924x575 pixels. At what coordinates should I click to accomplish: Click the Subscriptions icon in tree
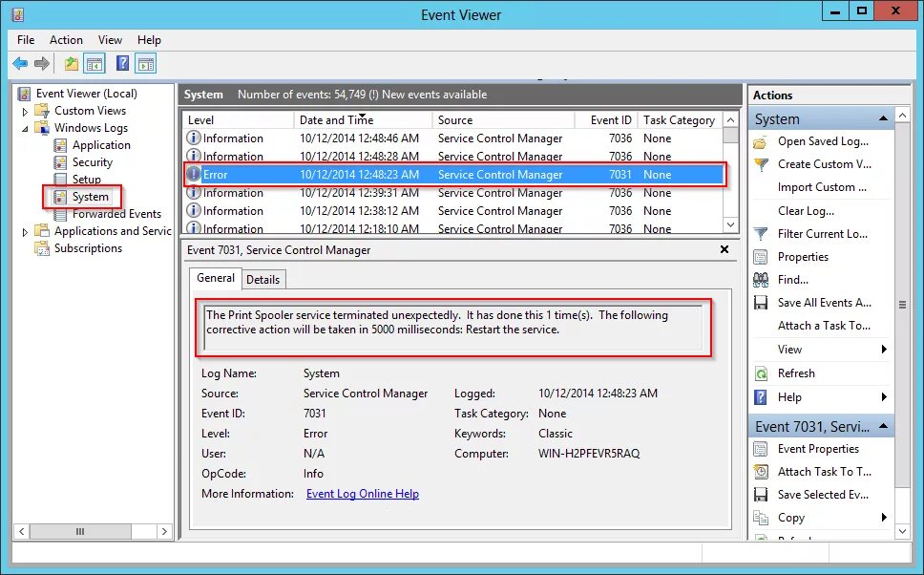pos(42,248)
